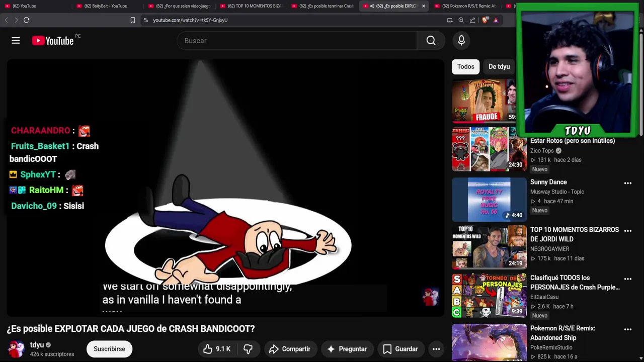
Task: Click the Preguntar button
Action: [347, 349]
